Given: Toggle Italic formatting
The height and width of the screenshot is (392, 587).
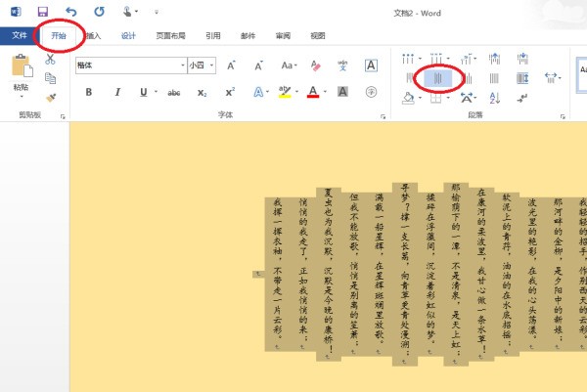Looking at the screenshot, I should coord(115,92).
